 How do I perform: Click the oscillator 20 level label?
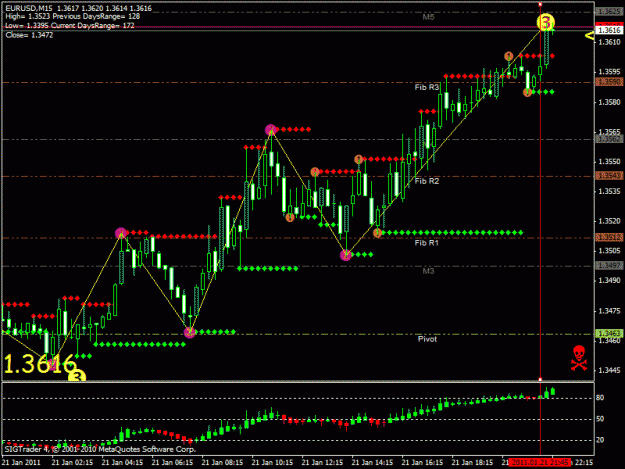[600, 440]
